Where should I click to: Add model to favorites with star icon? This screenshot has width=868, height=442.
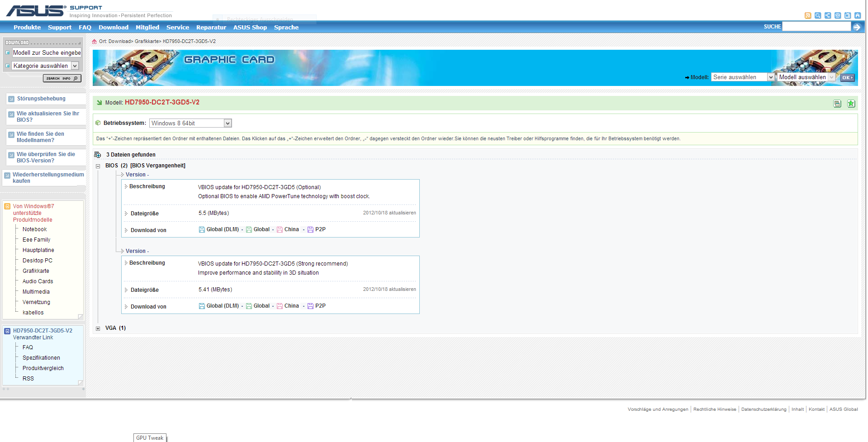(x=851, y=104)
